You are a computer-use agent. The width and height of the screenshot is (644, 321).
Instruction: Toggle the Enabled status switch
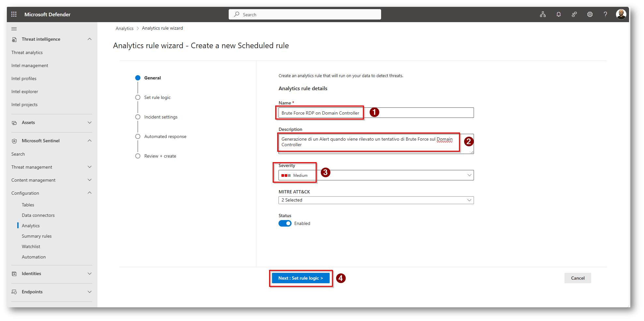[x=285, y=223]
